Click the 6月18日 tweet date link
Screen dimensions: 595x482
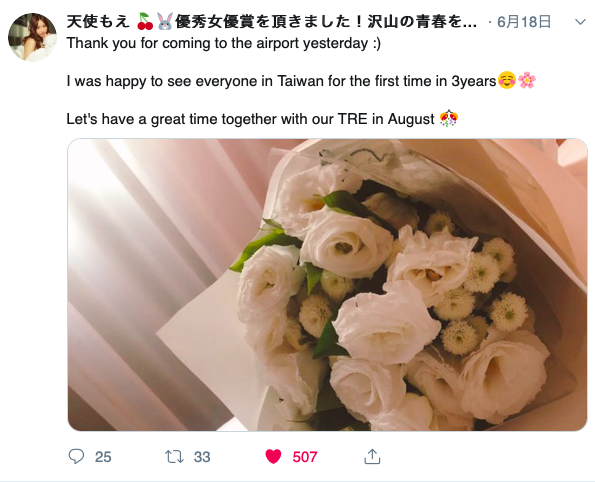click(x=524, y=22)
